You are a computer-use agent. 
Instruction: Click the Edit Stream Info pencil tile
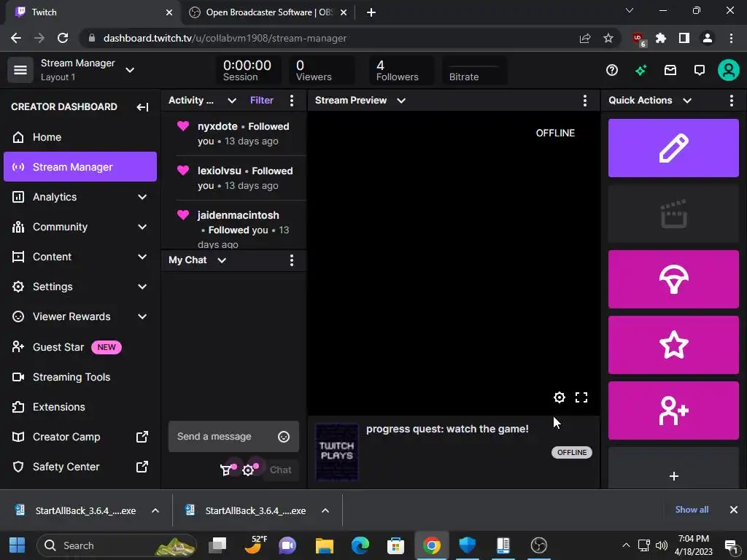(673, 148)
